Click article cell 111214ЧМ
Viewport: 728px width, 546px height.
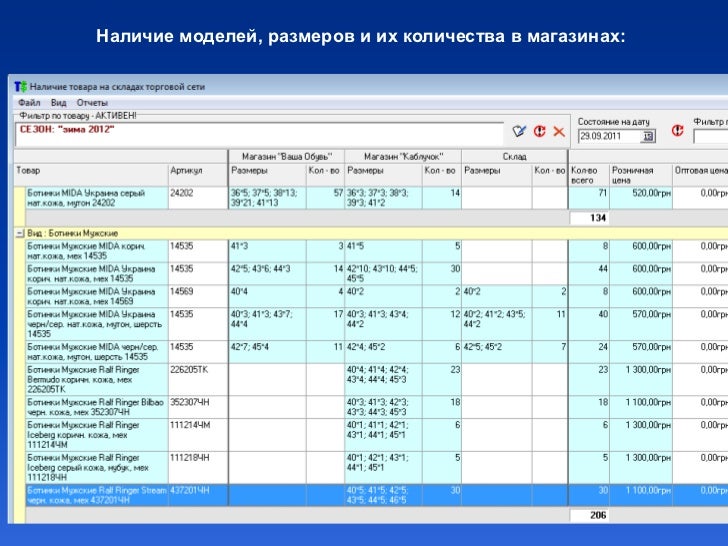198,435
